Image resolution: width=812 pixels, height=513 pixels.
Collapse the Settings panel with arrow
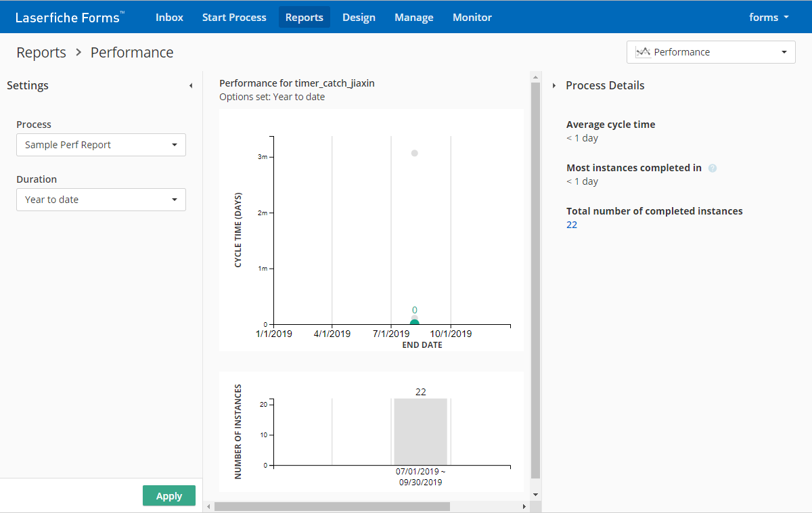(190, 86)
